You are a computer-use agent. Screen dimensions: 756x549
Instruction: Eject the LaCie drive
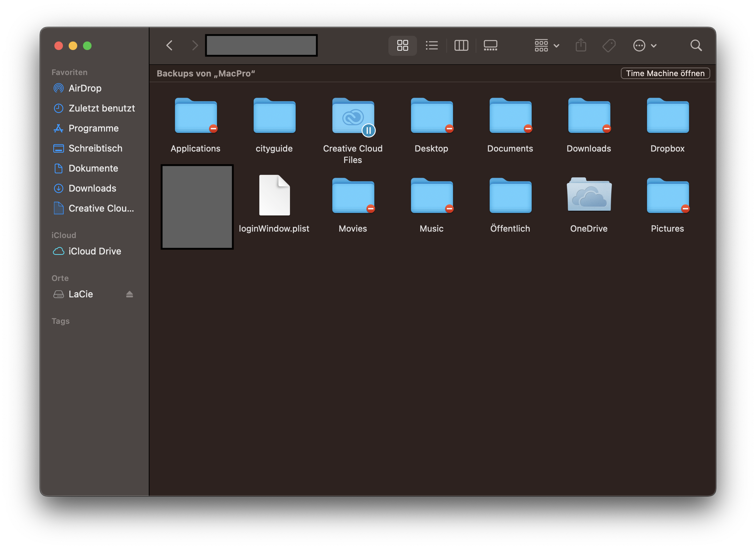coord(129,294)
